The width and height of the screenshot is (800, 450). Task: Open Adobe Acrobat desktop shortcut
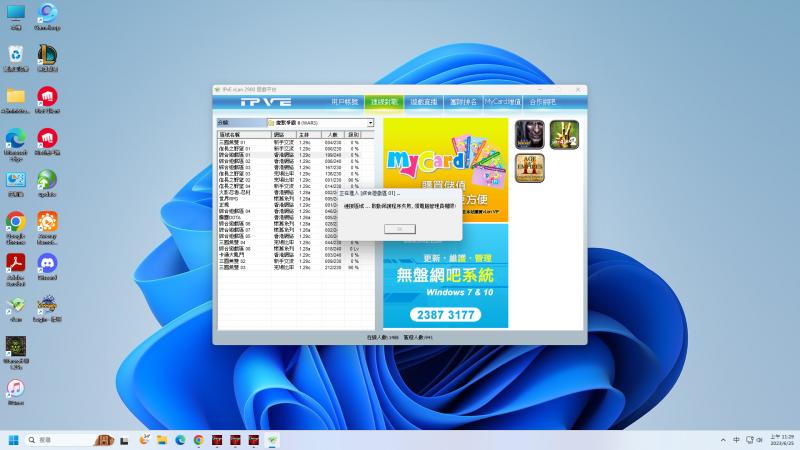click(15, 264)
